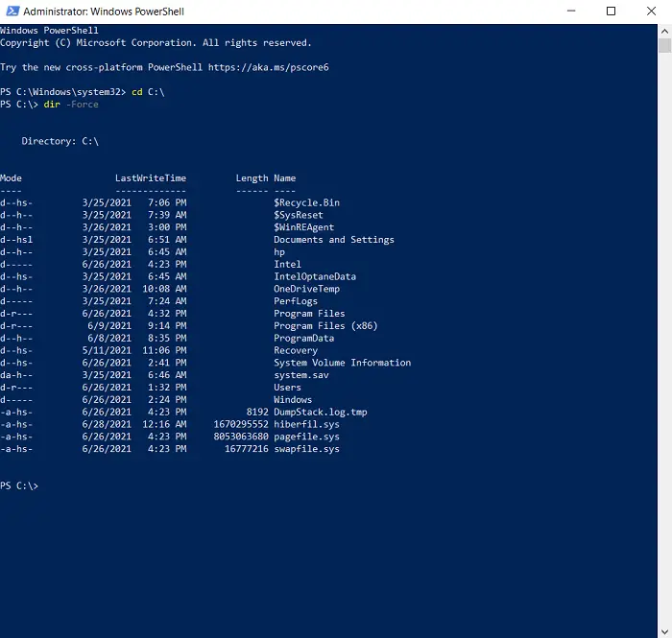Click the DumpStack.log.tmp file name
The width and height of the screenshot is (672, 638).
(x=321, y=412)
